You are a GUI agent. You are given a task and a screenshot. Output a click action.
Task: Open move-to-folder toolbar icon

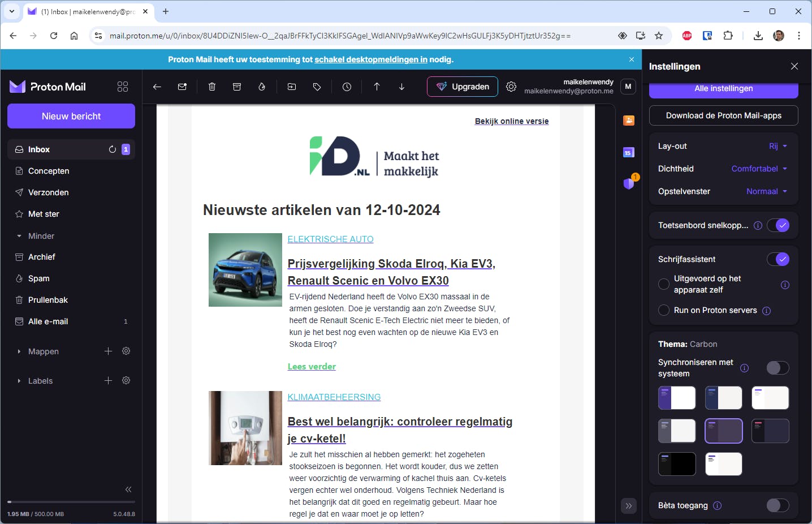click(292, 87)
